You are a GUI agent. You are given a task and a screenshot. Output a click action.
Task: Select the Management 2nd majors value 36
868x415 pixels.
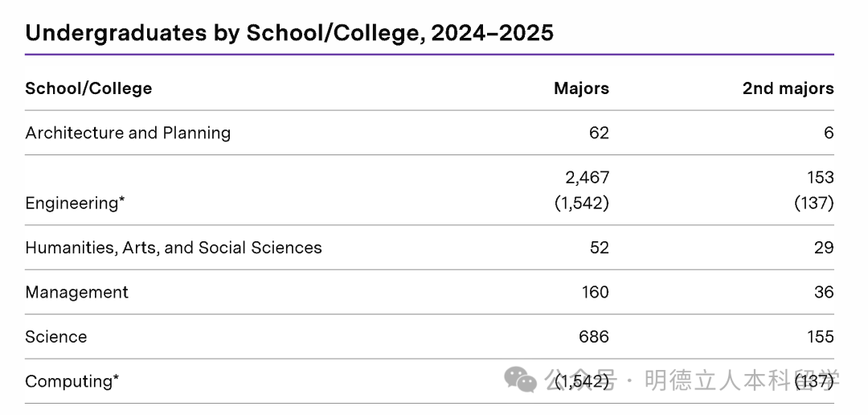coord(824,292)
